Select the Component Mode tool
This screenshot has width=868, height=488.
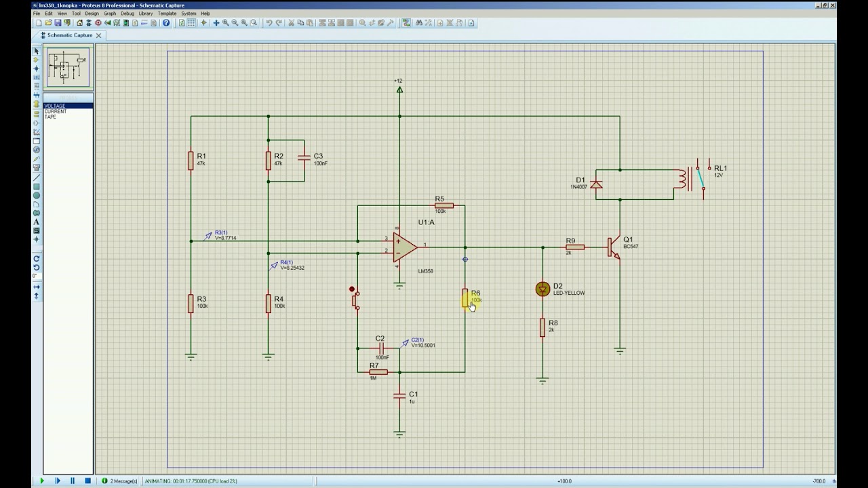[x=37, y=60]
